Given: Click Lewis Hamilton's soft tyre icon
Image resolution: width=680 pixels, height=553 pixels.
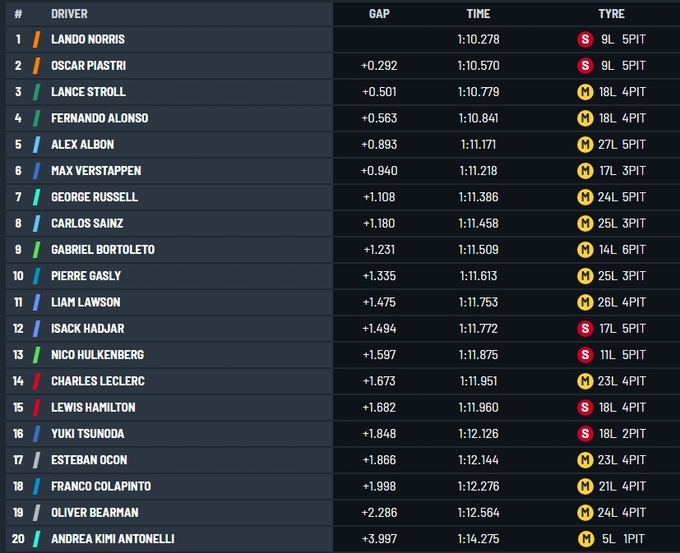Looking at the screenshot, I should [x=585, y=408].
